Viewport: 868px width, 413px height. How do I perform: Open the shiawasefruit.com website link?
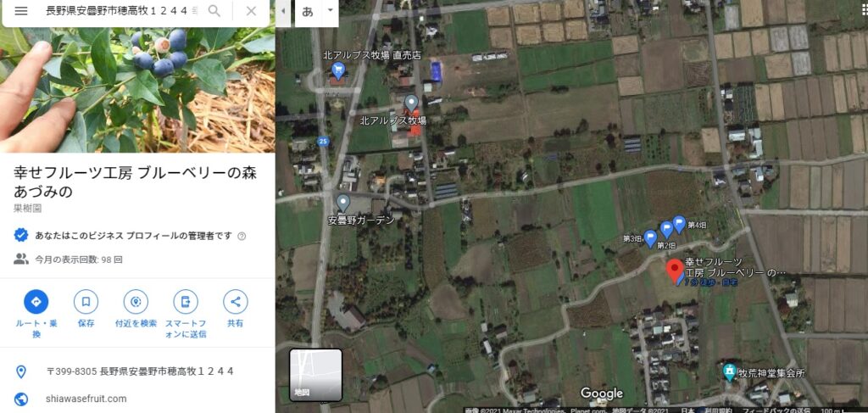click(x=86, y=399)
